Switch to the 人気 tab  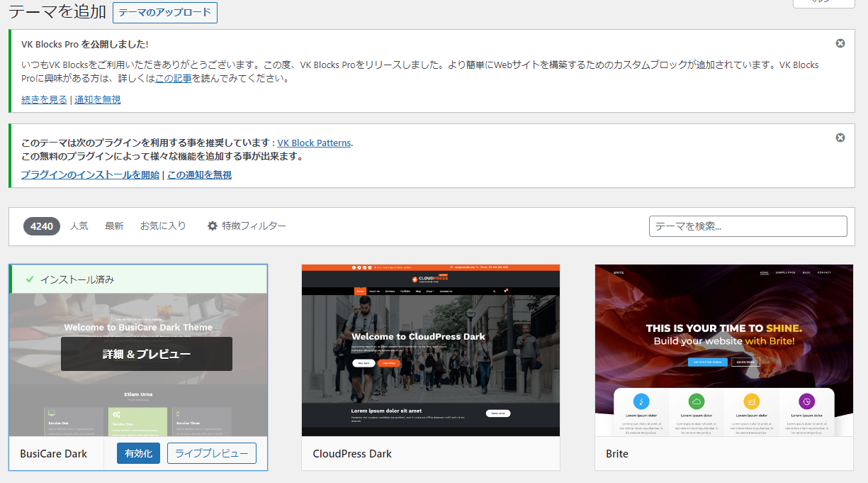click(x=79, y=226)
